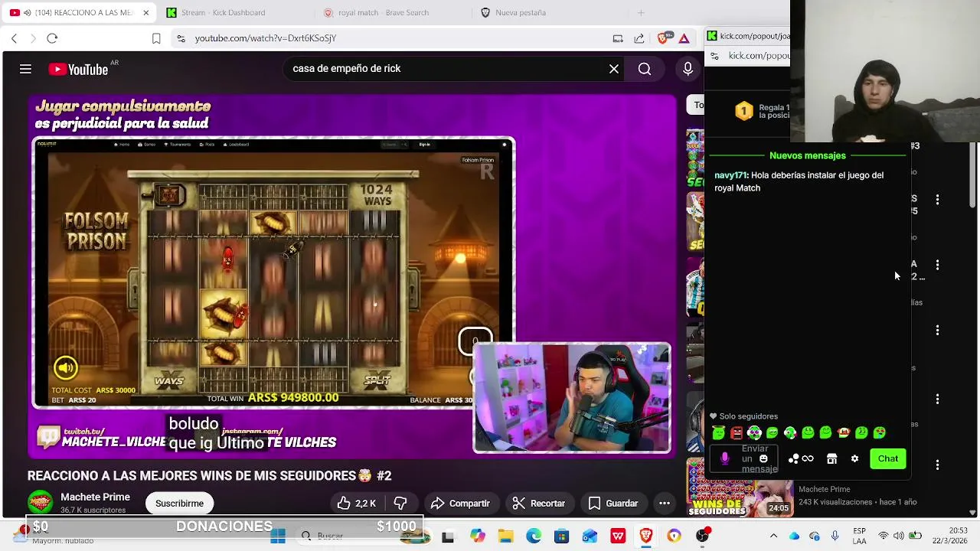This screenshot has height=551, width=980.
Task: Send message with green Chat button
Action: (888, 458)
